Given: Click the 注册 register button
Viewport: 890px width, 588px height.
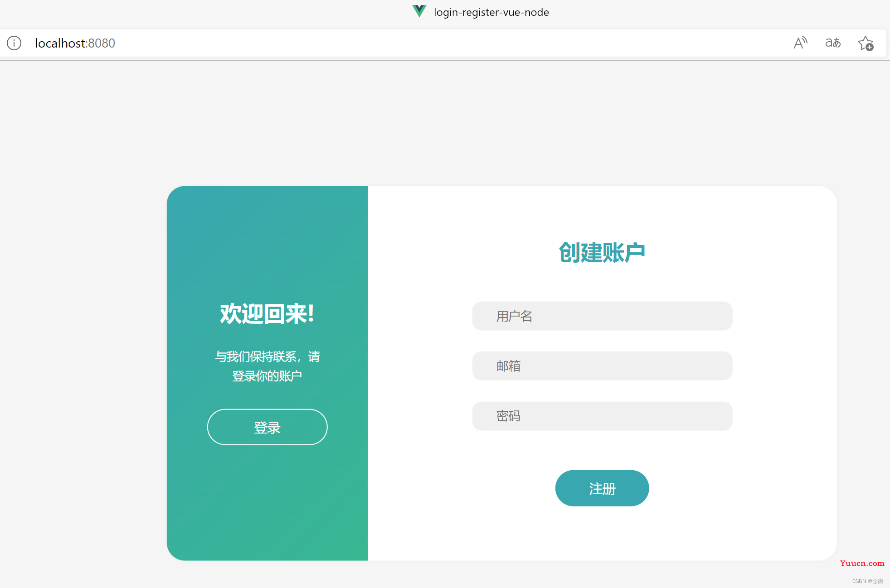Looking at the screenshot, I should [x=602, y=488].
